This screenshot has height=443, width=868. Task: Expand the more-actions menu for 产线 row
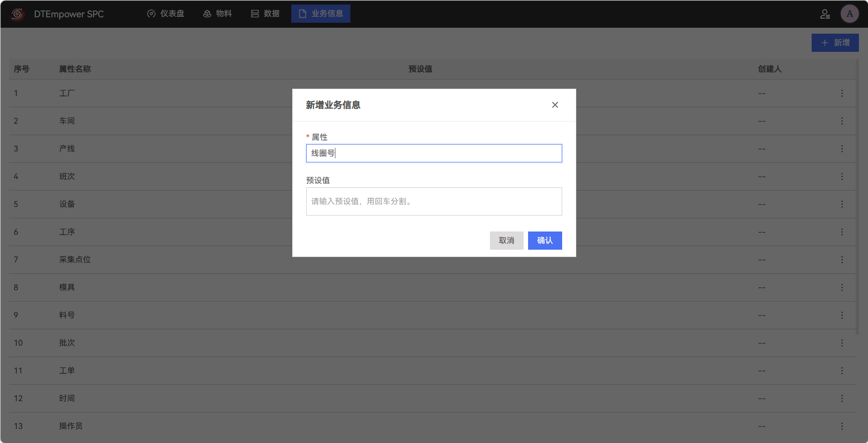coord(842,149)
